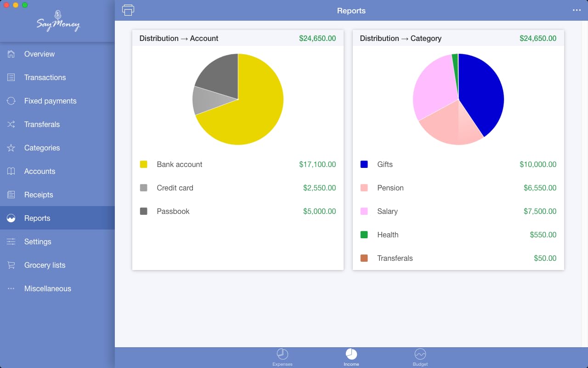Image resolution: width=588 pixels, height=368 pixels.
Task: Click the Passbook legend label
Action: 173,211
